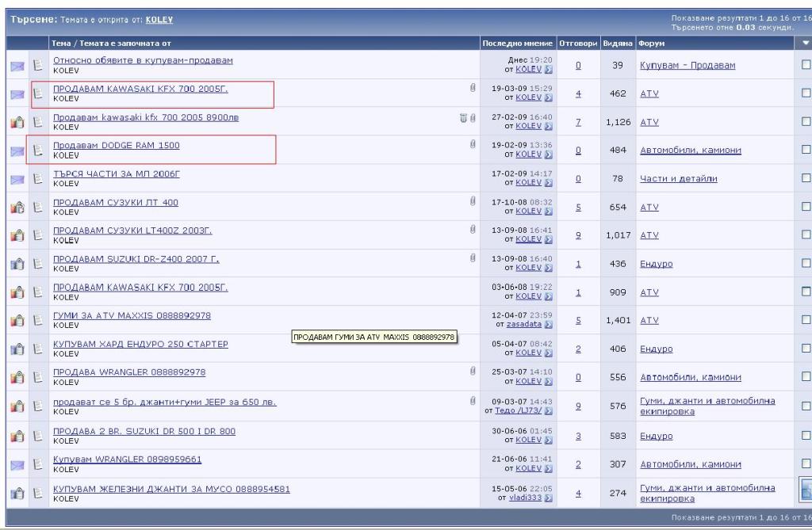Sort by 'Тема' column header
The height and width of the screenshot is (530, 812).
point(60,44)
